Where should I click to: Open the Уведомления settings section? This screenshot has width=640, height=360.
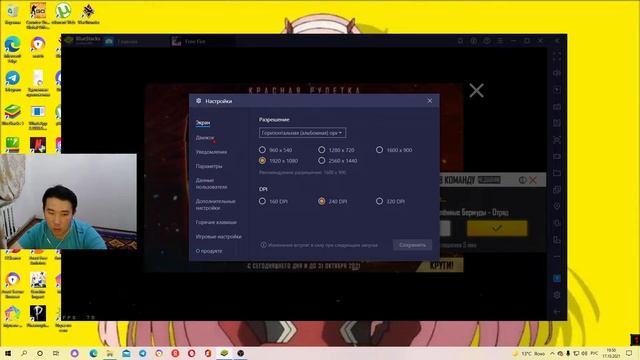pos(211,152)
